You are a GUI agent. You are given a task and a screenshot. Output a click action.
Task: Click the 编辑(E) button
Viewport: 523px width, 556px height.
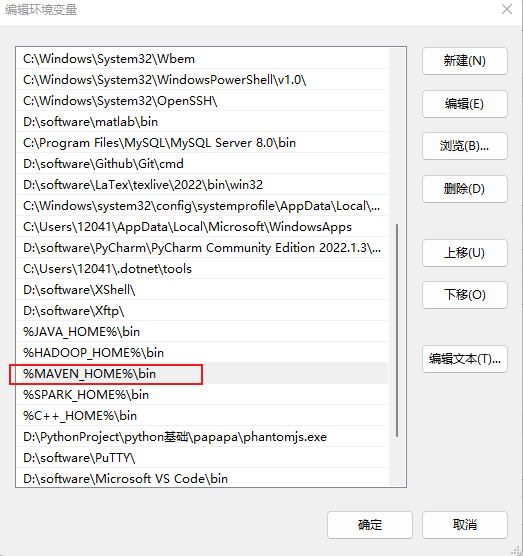coord(464,104)
